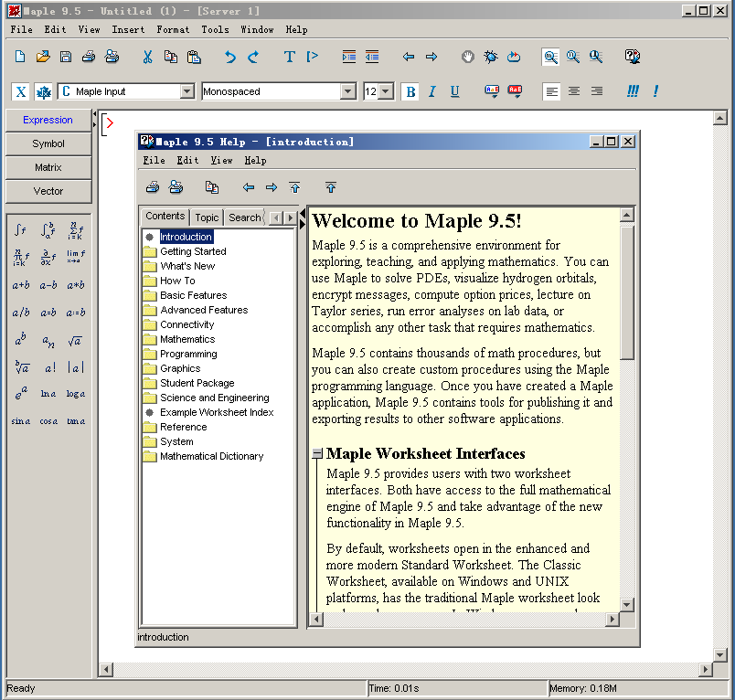Go back in Help window history
Image resolution: width=735 pixels, height=700 pixels.
point(249,188)
